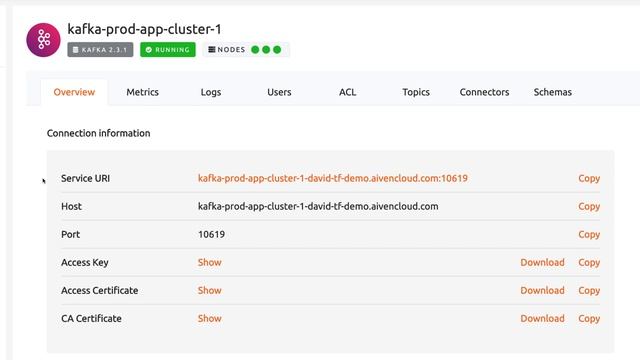The height and width of the screenshot is (360, 640).
Task: Go to the Schemas tab
Action: coord(553,92)
